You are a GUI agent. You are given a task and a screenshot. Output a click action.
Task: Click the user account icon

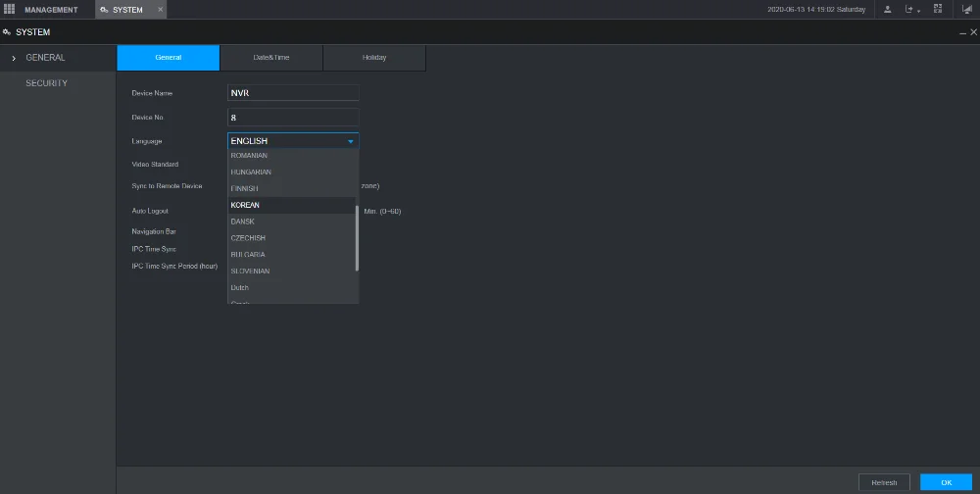click(x=888, y=10)
